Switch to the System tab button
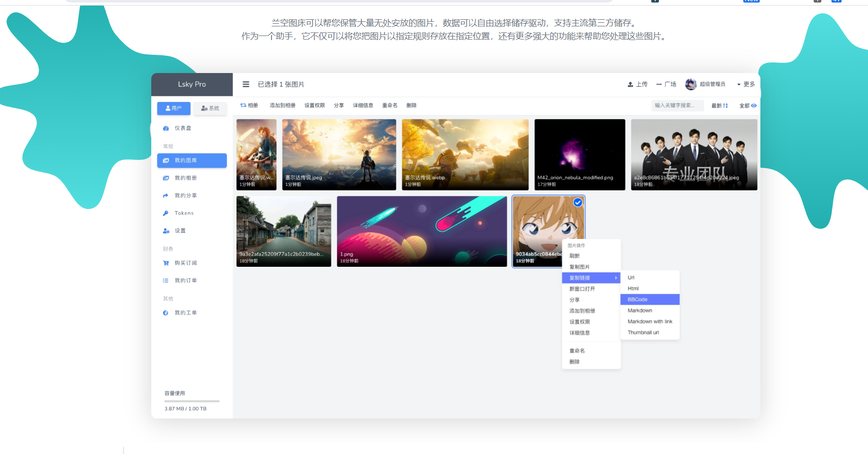This screenshot has width=868, height=454. coord(210,109)
